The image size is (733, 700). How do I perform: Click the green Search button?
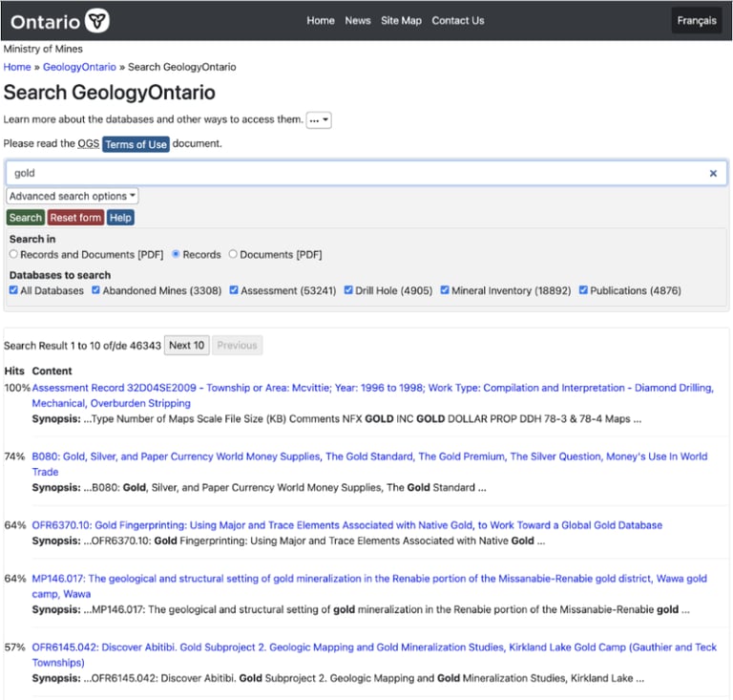(26, 218)
